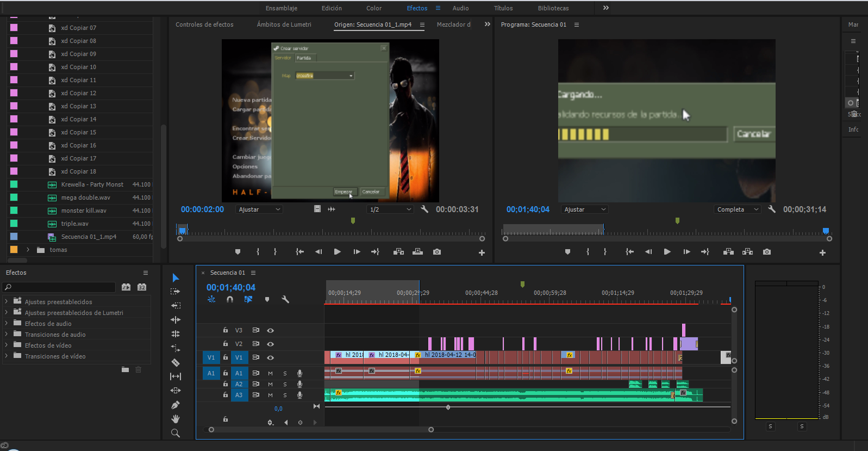Viewport: 868px width, 451px height.
Task: Switch to Ensamblaje workspace
Action: click(282, 8)
